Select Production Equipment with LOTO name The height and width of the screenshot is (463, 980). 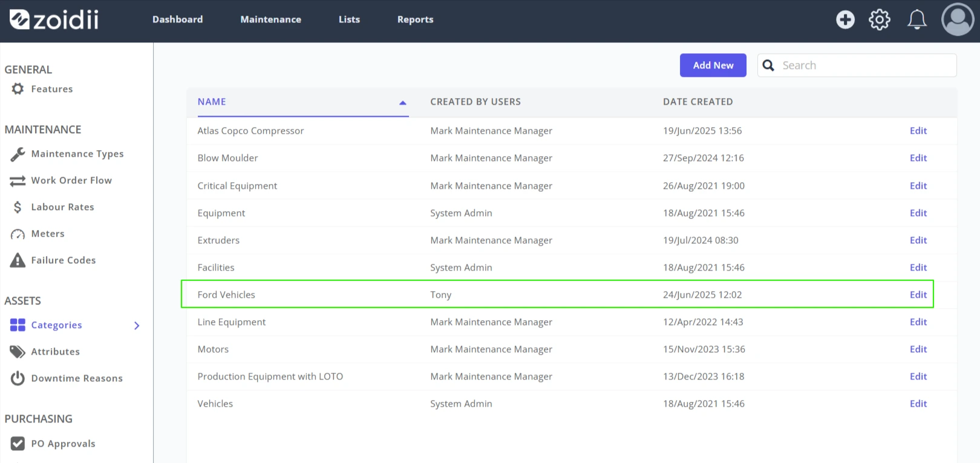click(270, 376)
